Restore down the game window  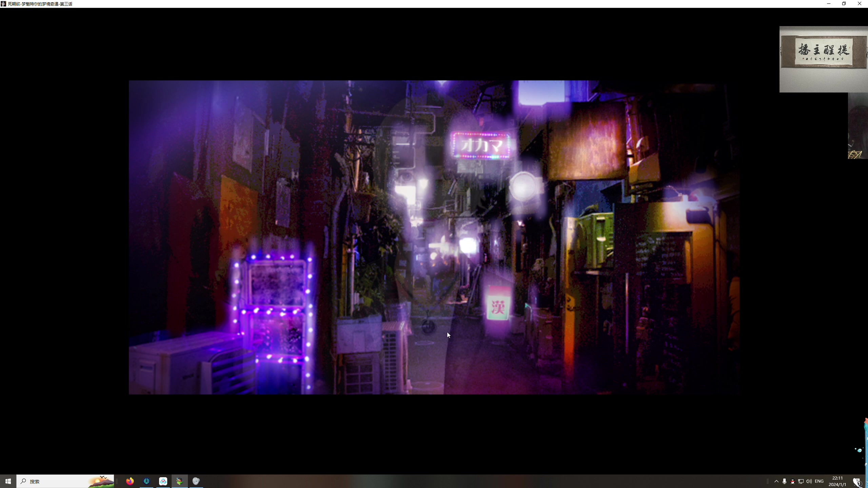point(844,4)
